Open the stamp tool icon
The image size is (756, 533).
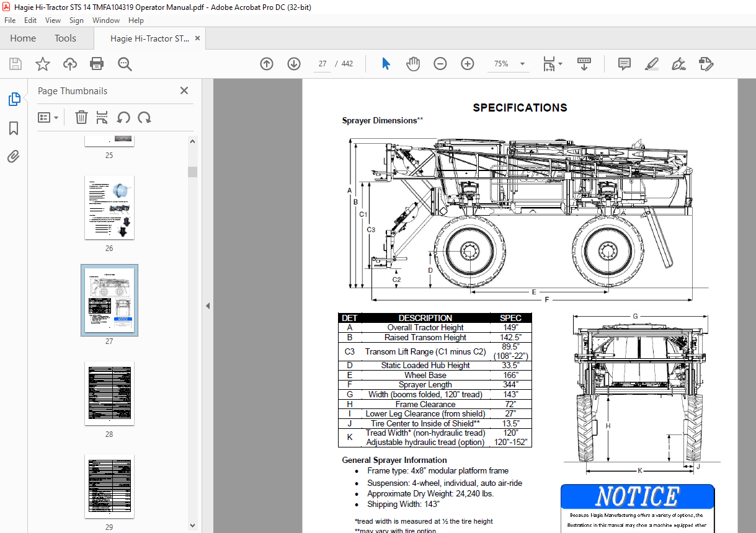point(706,64)
